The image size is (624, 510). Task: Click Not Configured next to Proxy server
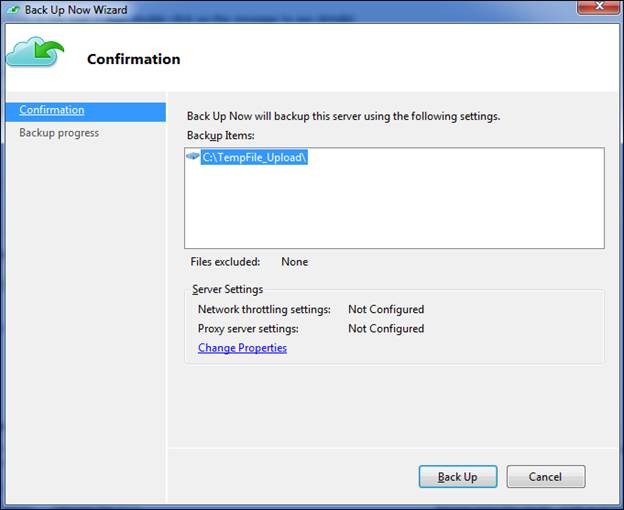(386, 329)
